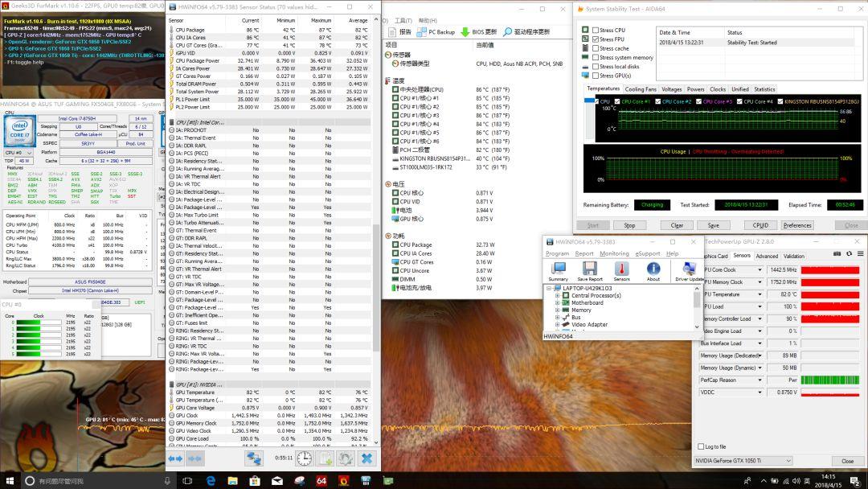Open the Monitoring menu in HWiNFO64
Viewport: 868px width, 489px height.
[x=614, y=253]
